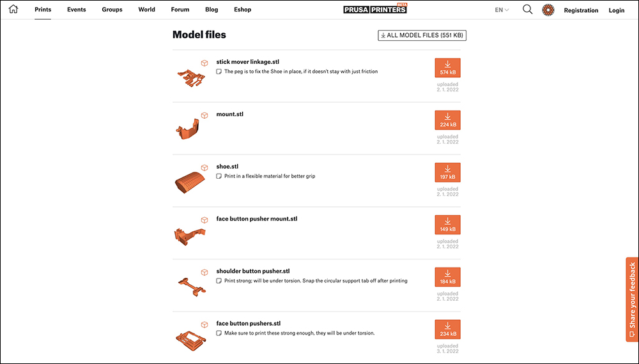
Task: Click All Model Files download button
Action: pos(422,35)
